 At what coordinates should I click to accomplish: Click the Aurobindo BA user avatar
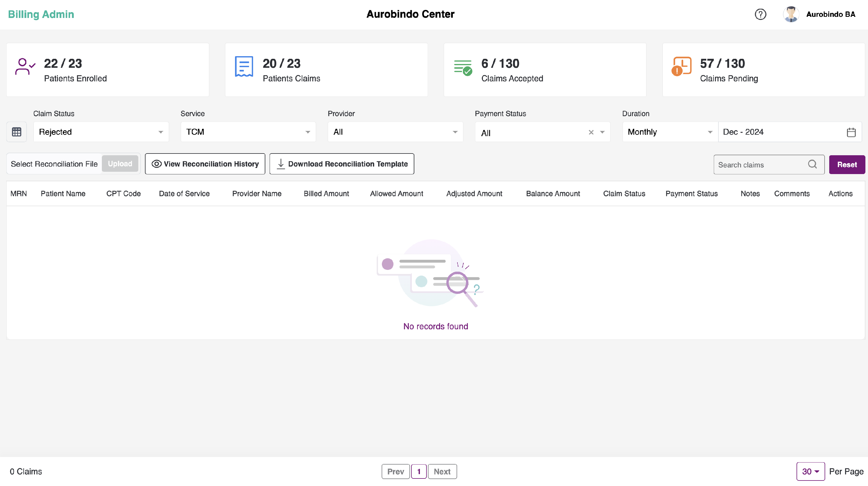pos(790,14)
